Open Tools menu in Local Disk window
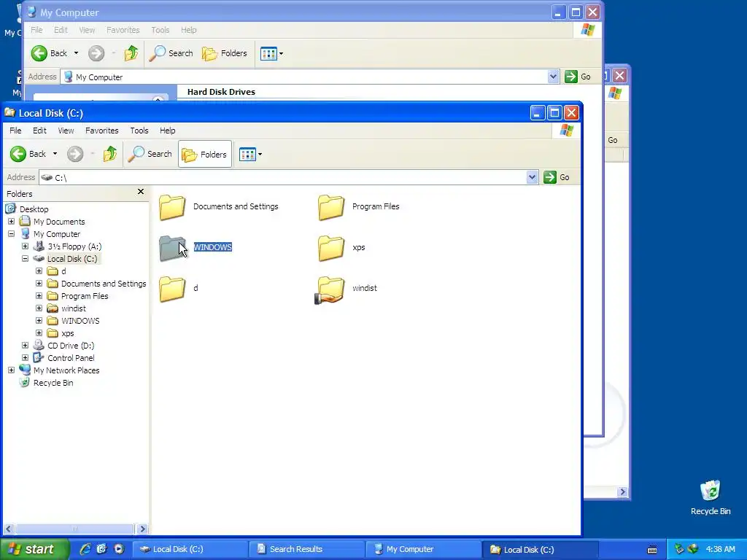 click(139, 131)
